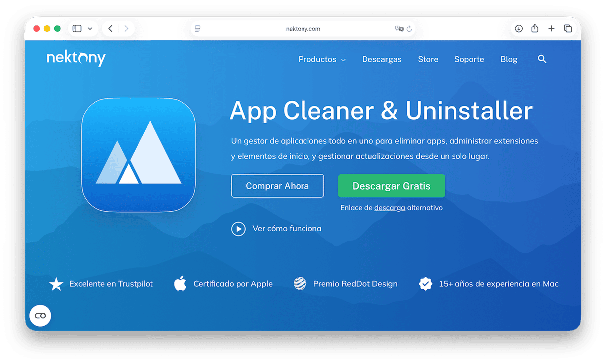Open the Soporte nav item
This screenshot has height=364, width=606.
pyautogui.click(x=469, y=59)
